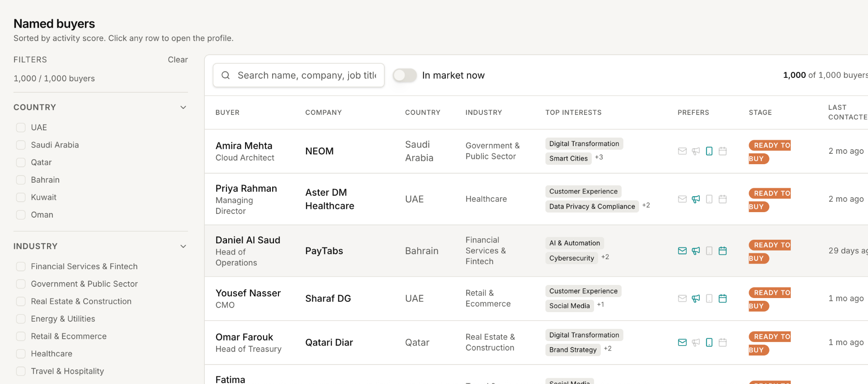Image resolution: width=868 pixels, height=384 pixels.
Task: Click the Company column header
Action: [x=323, y=112]
